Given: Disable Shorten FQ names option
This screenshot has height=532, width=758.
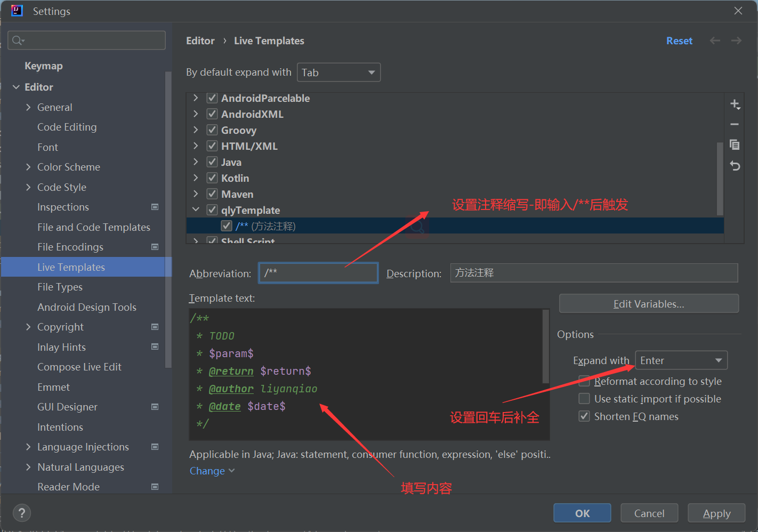Looking at the screenshot, I should tap(584, 416).
